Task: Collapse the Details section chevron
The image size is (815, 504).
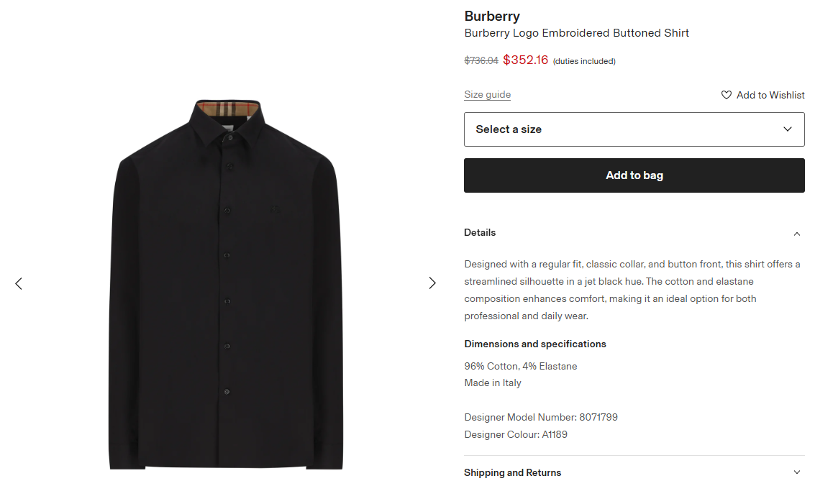Action: pyautogui.click(x=797, y=234)
